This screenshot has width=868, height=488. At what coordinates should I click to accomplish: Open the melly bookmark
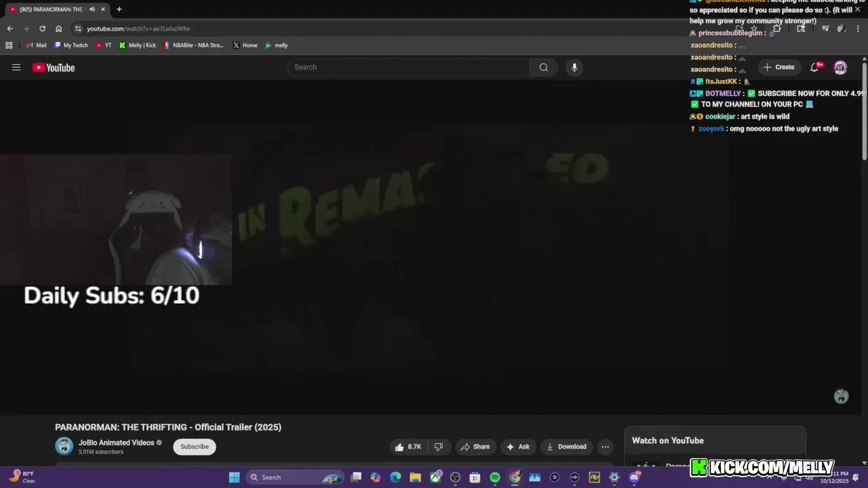[x=277, y=45]
